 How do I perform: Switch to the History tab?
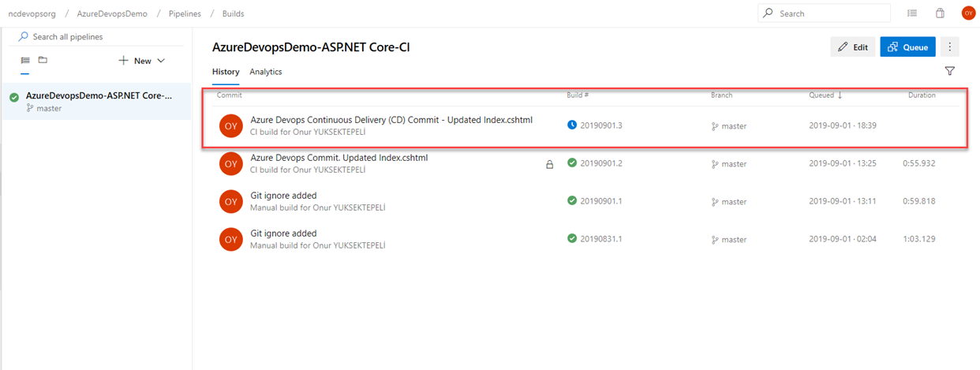point(226,72)
